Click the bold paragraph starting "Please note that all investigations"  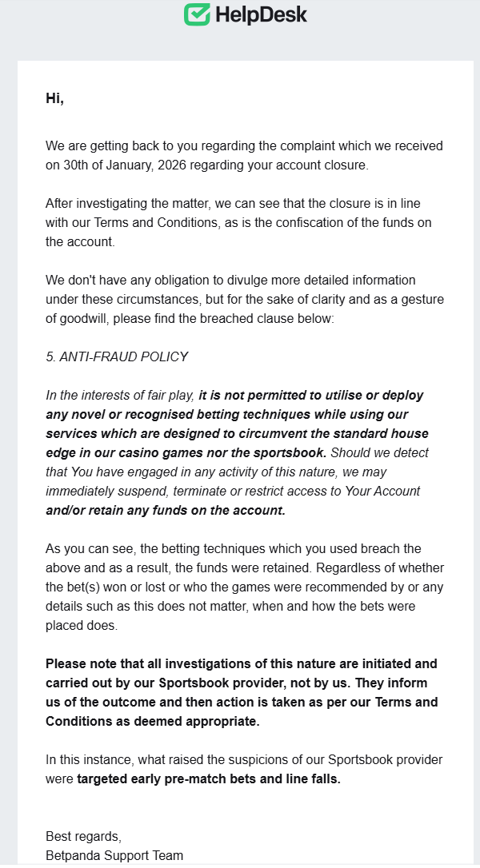click(242, 692)
